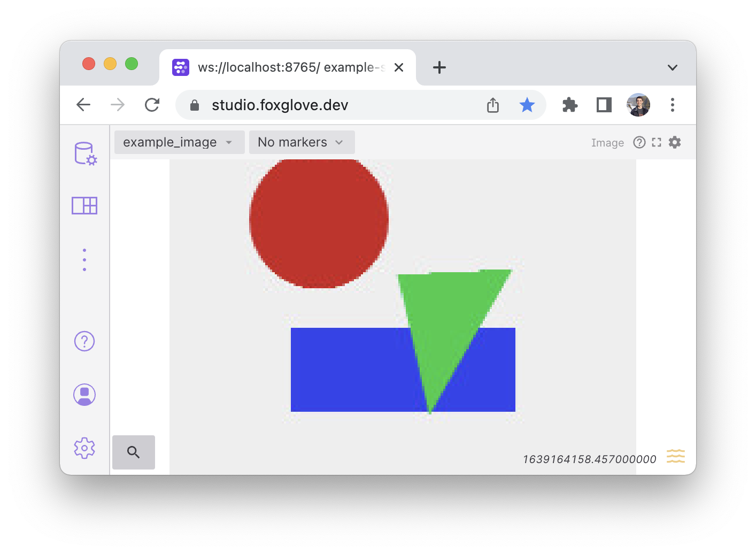Open the Image panel settings gear

pyautogui.click(x=674, y=142)
